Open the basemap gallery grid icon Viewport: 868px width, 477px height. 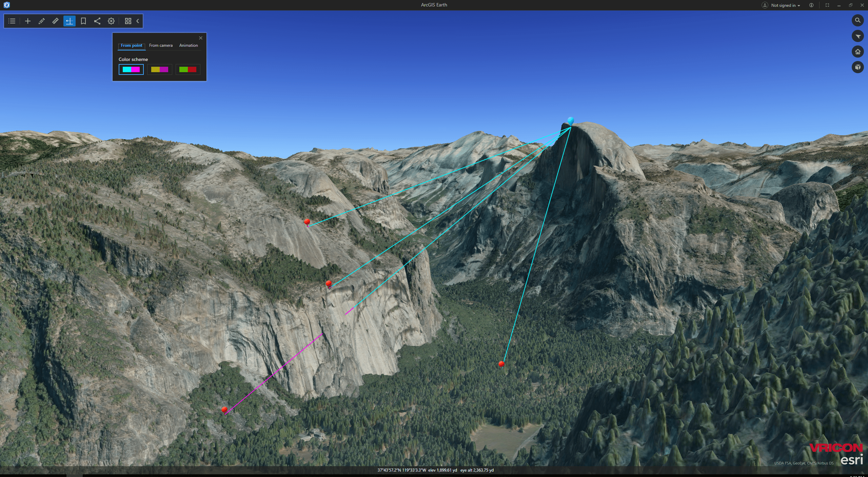(128, 21)
